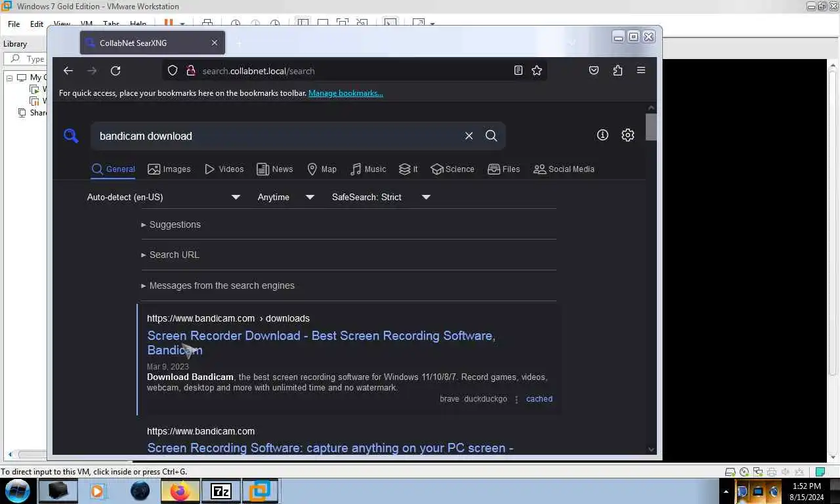Click the Firefox address bar

(x=354, y=71)
